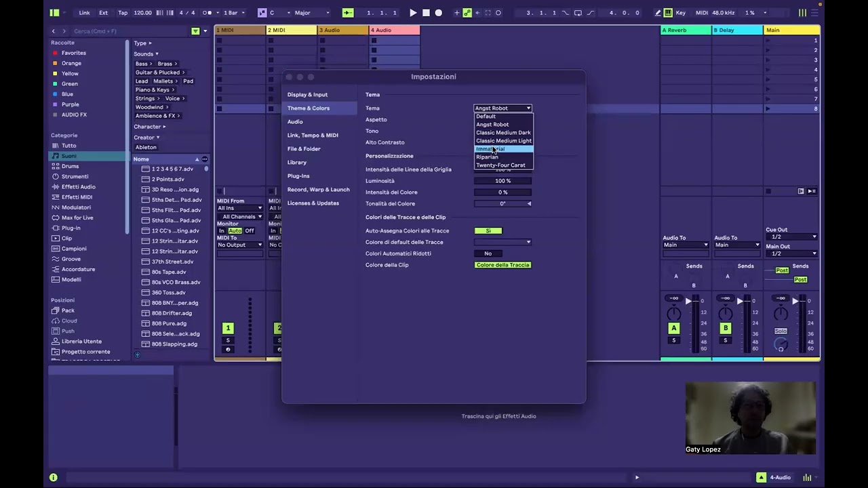This screenshot has height=488, width=868.
Task: Select Effetti Audio category in browser
Action: [x=88, y=186]
